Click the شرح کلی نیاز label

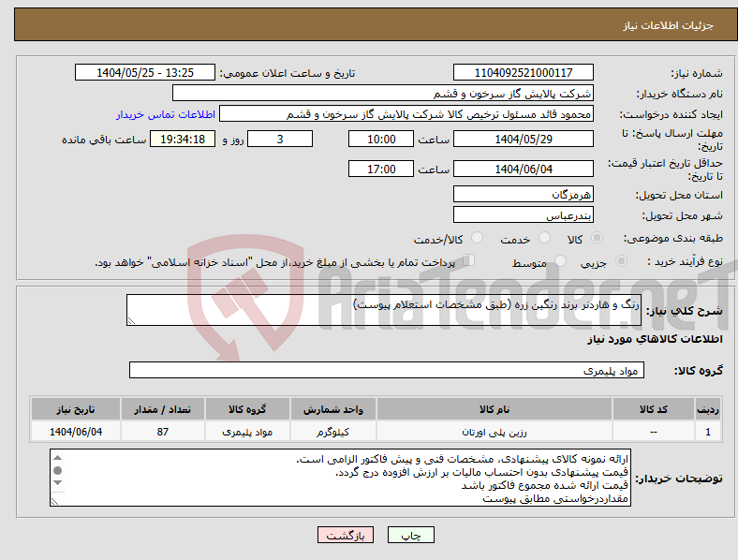tap(684, 311)
